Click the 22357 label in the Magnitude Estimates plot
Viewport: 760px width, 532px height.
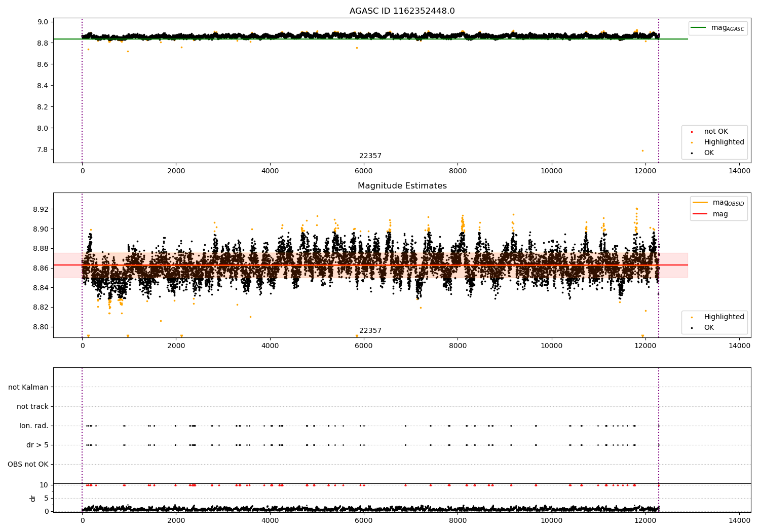(x=370, y=331)
